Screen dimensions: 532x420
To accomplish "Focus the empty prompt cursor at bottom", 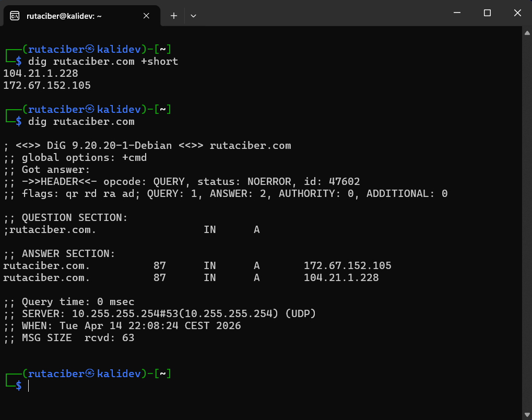I will tap(29, 386).
